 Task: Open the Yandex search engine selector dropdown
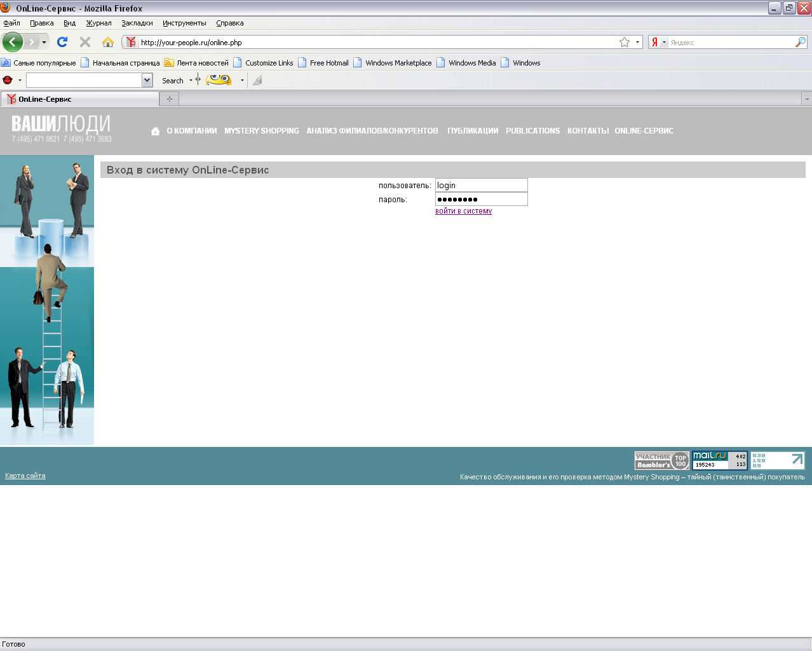click(x=664, y=43)
